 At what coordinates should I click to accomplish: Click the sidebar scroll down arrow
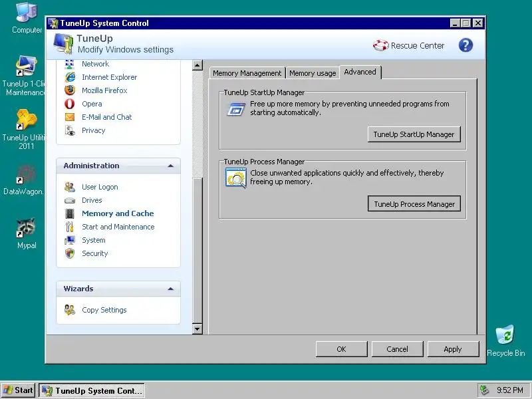tap(198, 329)
